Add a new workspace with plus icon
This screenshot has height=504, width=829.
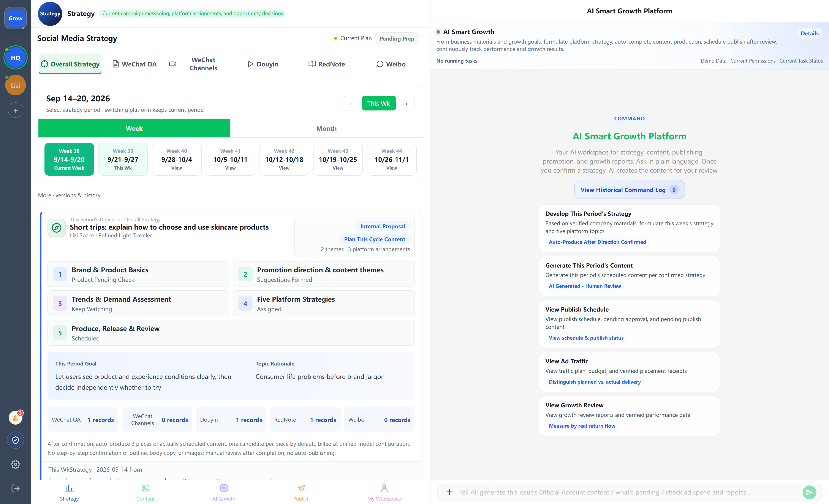16,110
